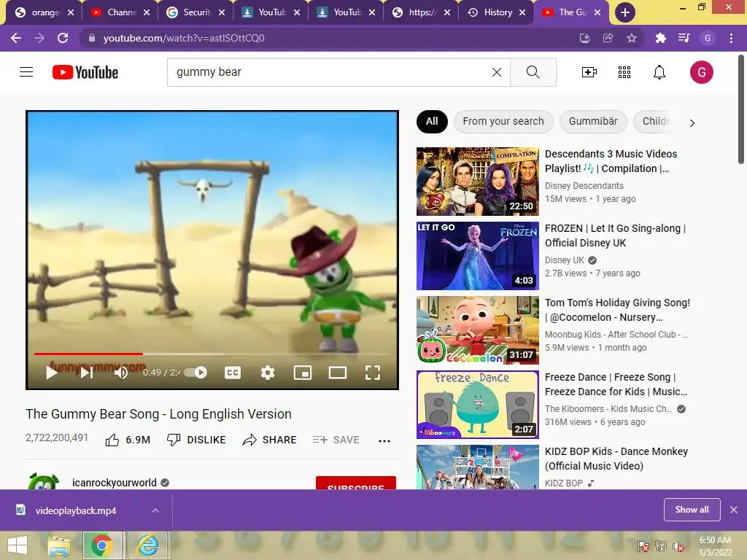Close the downloads bar
Screen dimensions: 747x560
pos(734,510)
